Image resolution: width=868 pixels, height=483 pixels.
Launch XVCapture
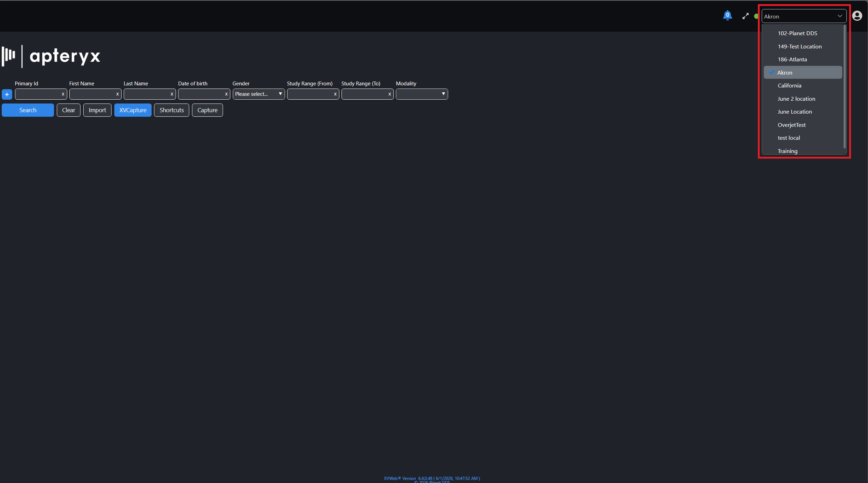click(133, 110)
